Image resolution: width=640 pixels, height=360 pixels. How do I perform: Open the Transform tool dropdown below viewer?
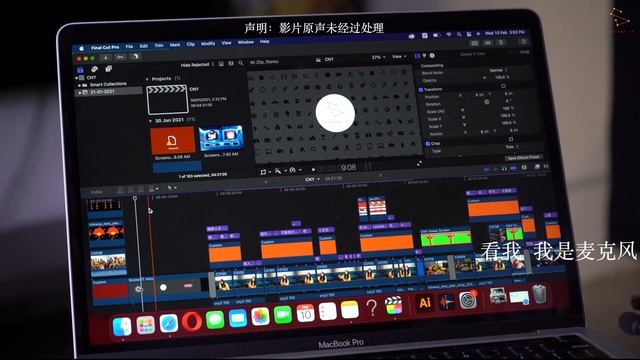click(x=265, y=172)
